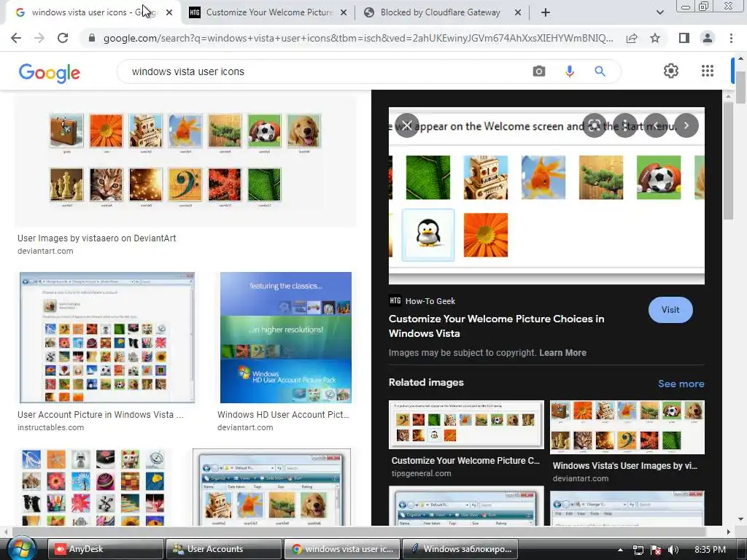Search inside image with the lens icon

(594, 125)
